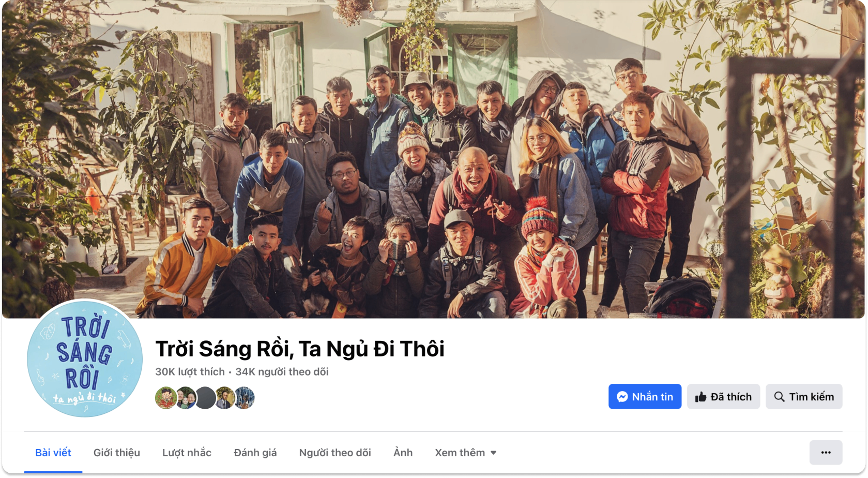Click the gray blank follower avatar
Screen dimensions: 868x478
tap(205, 398)
